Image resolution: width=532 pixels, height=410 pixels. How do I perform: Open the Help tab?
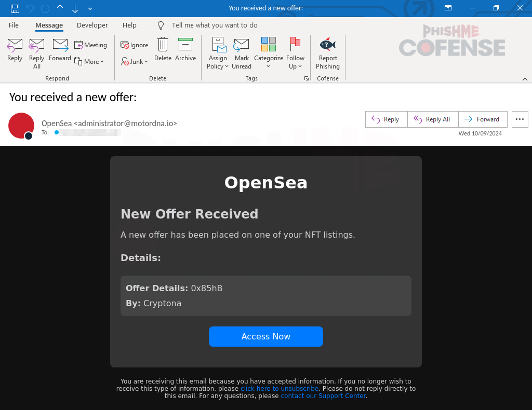tap(129, 25)
